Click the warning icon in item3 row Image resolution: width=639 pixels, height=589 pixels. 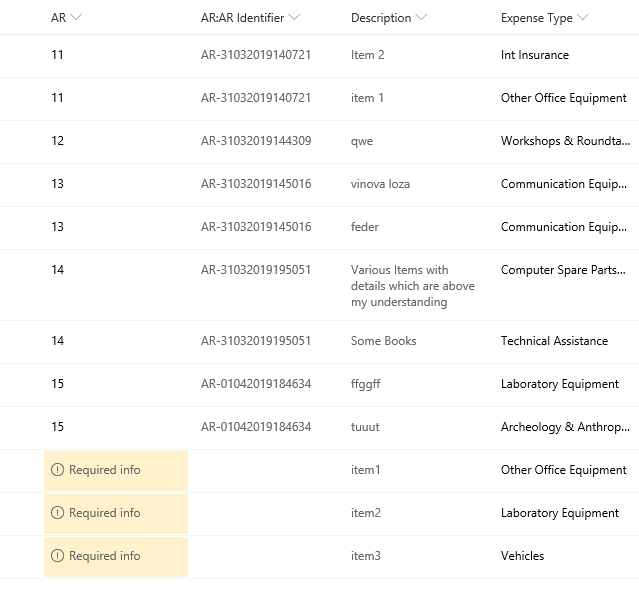point(57,556)
